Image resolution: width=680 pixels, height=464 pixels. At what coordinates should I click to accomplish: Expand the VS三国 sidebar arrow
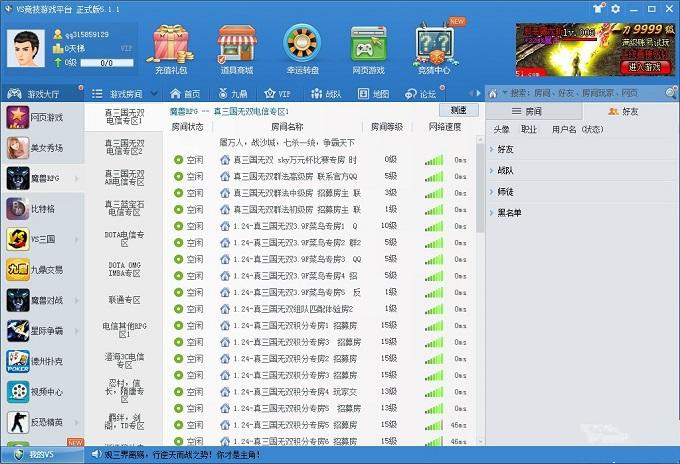[77, 239]
